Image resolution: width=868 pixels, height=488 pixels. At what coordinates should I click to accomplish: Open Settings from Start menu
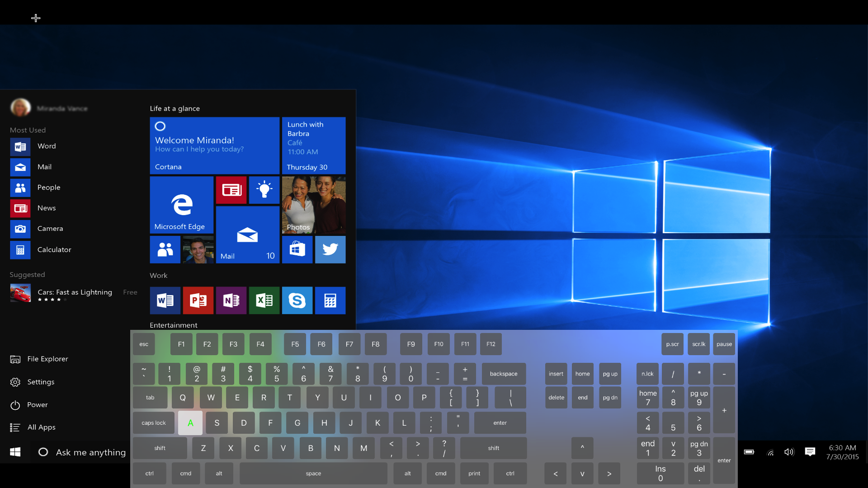tap(42, 381)
